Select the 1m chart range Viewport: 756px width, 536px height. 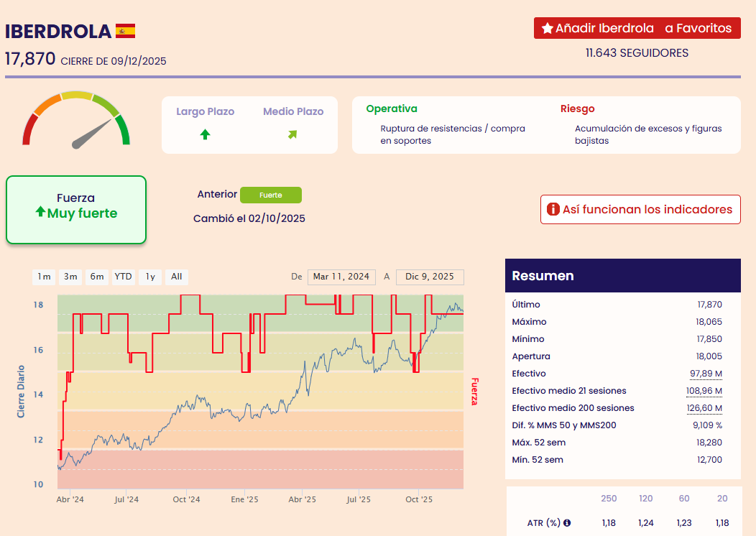[x=45, y=277]
